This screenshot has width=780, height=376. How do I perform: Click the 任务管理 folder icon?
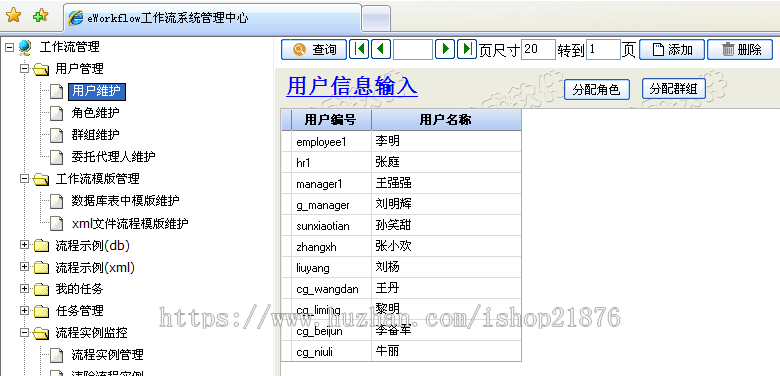(x=41, y=311)
